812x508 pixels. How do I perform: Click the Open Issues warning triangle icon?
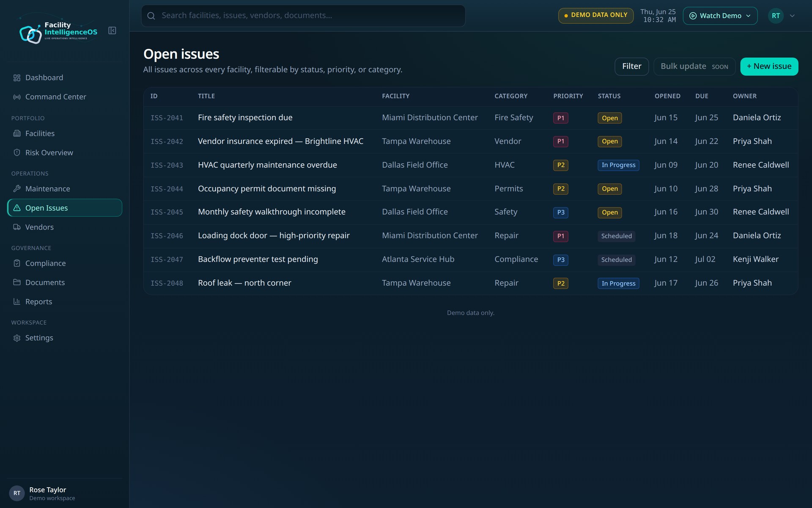(x=17, y=208)
